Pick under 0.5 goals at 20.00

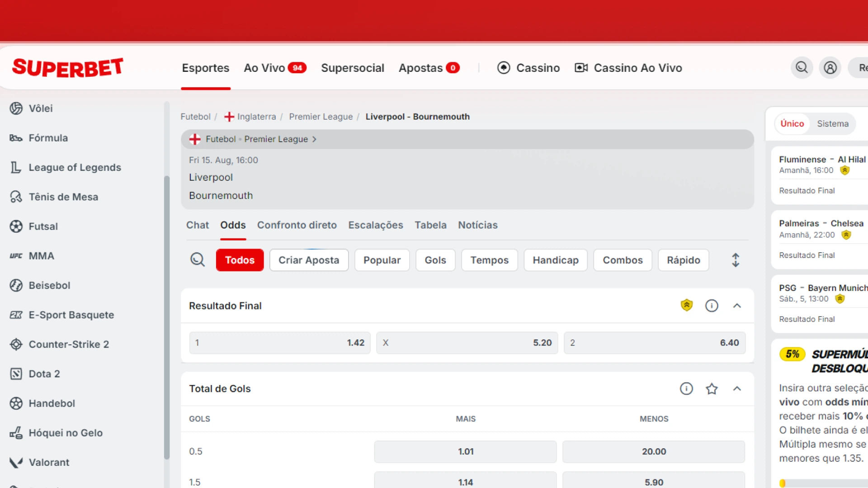click(x=654, y=451)
